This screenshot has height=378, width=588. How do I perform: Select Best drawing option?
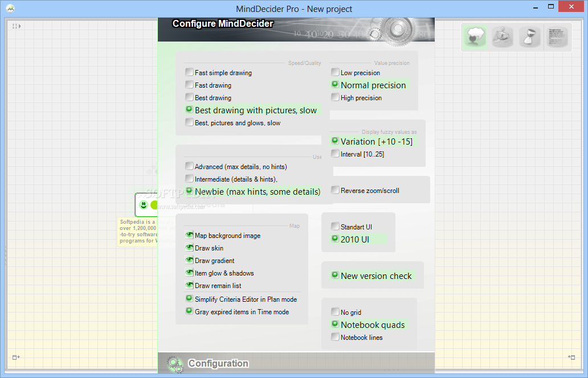[208, 97]
